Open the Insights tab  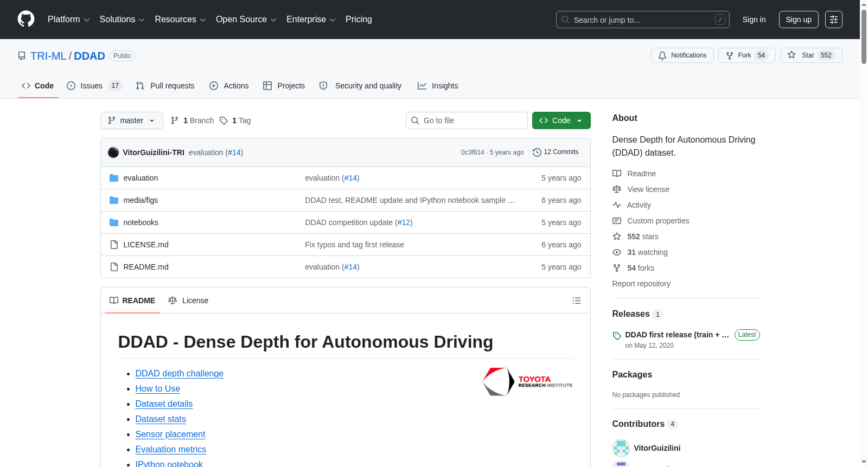[438, 86]
